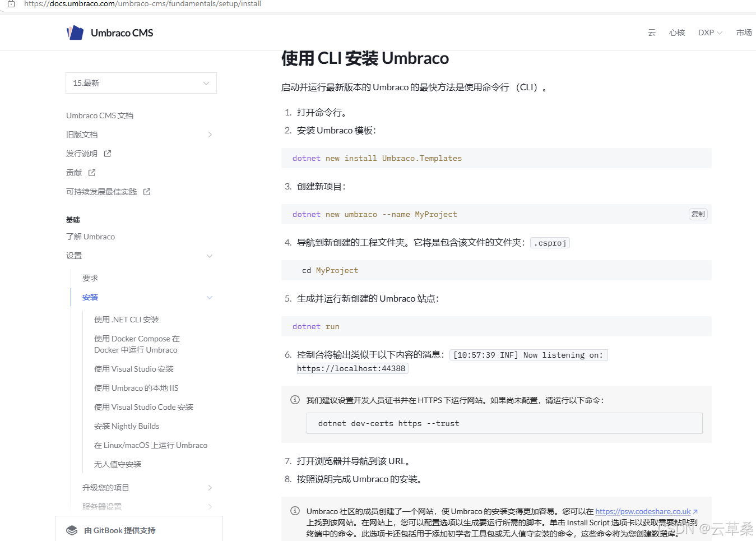The width and height of the screenshot is (756, 541).
Task: Click the 基础 sidebar section header
Action: click(x=73, y=220)
